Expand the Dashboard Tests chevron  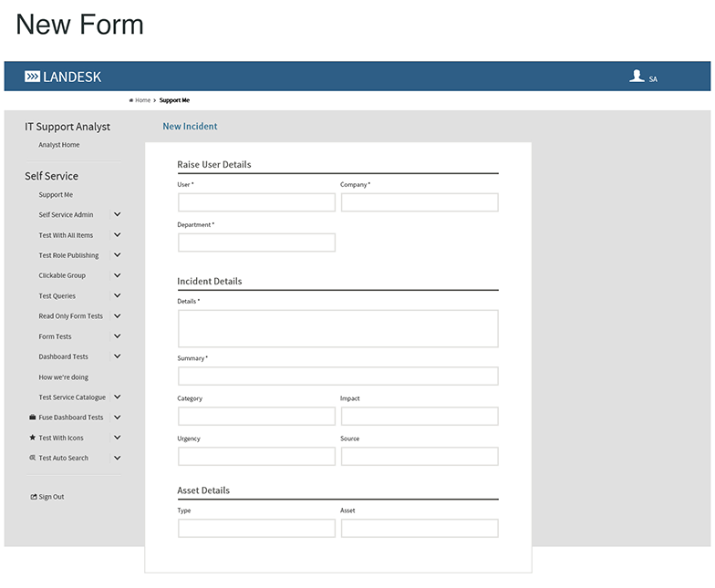tap(117, 356)
